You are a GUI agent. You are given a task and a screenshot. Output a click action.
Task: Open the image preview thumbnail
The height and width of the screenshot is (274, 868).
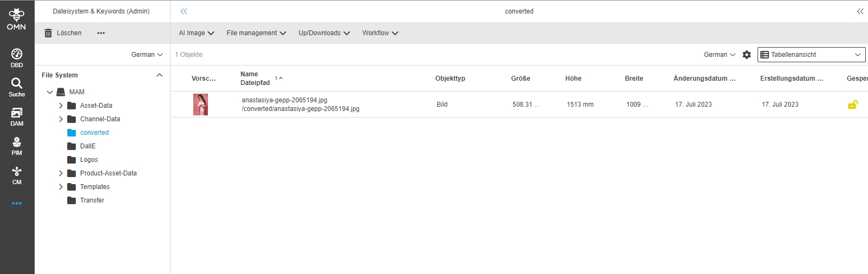pos(200,105)
